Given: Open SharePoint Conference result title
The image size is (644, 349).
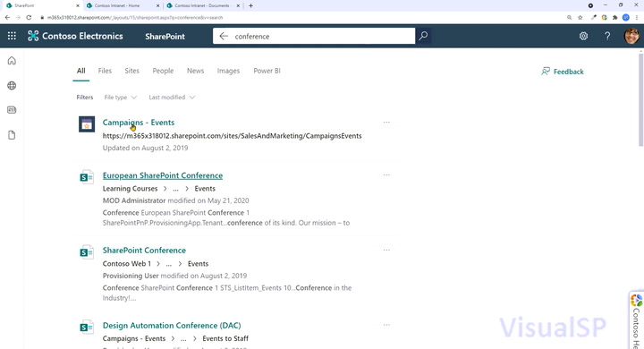Looking at the screenshot, I should coord(144,251).
